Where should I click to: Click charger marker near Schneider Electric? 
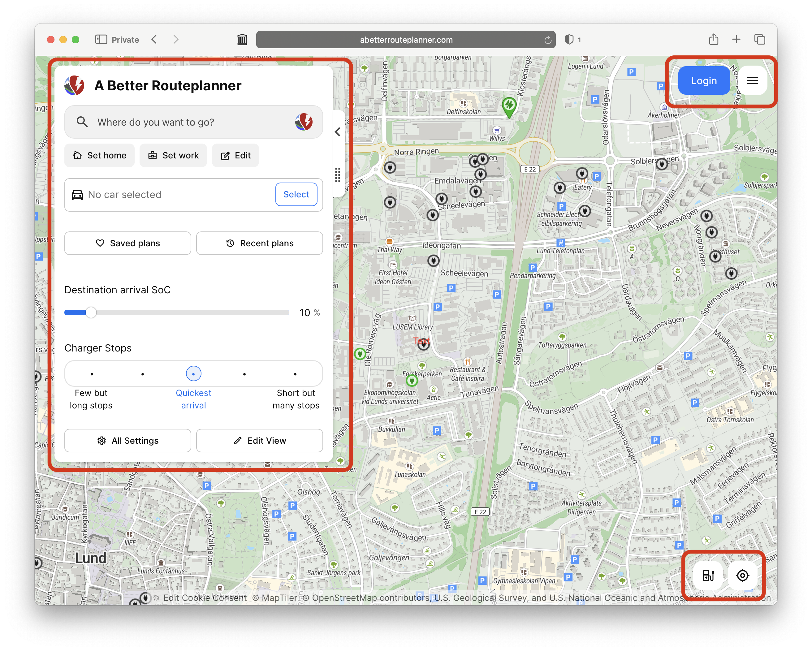[585, 211]
